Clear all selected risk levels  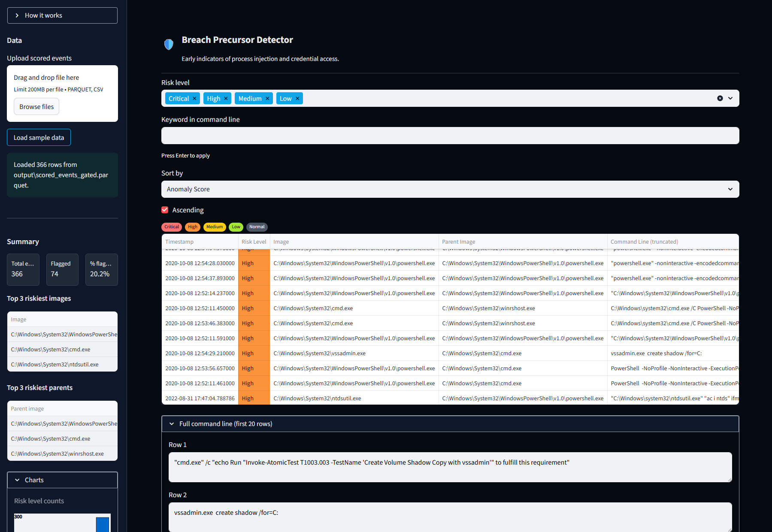click(720, 98)
